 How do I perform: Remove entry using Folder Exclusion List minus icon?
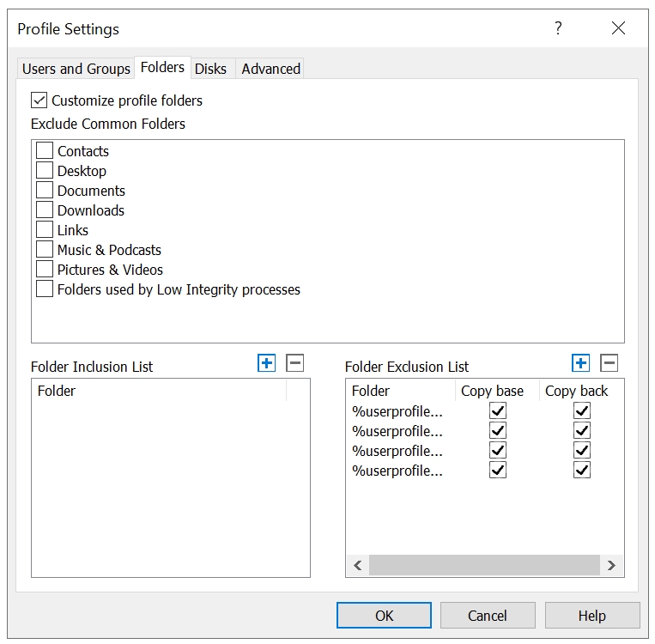[609, 363]
